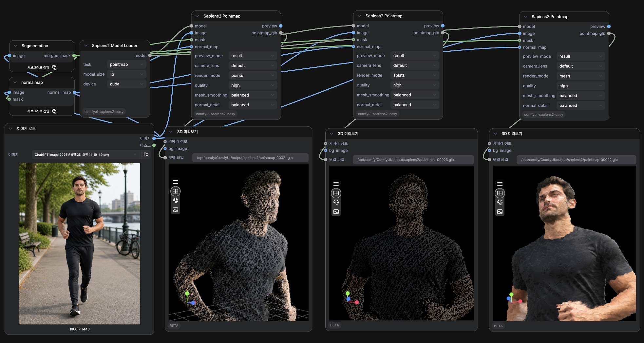Open mesh_smoothing dropdown in right Pointmap node
The image size is (644, 343).
[x=581, y=96]
